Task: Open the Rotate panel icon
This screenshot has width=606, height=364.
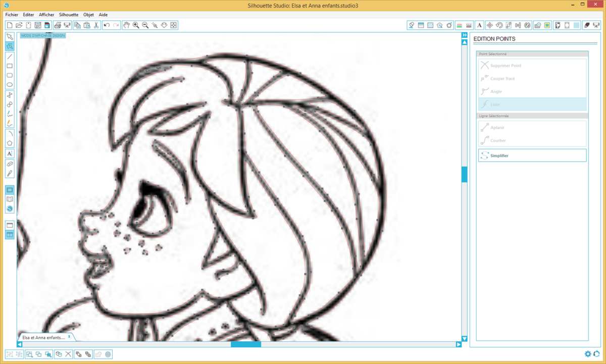Action: point(499,25)
